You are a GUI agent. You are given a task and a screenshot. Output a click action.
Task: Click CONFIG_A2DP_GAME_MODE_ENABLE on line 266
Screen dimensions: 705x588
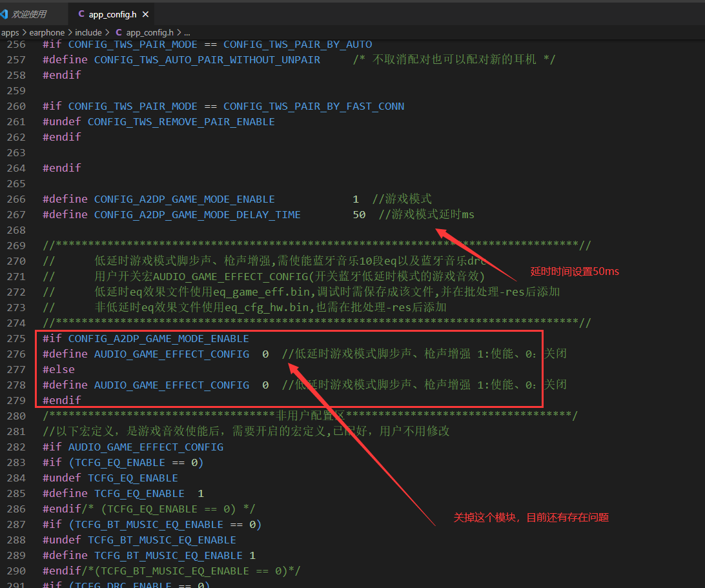[x=185, y=199]
